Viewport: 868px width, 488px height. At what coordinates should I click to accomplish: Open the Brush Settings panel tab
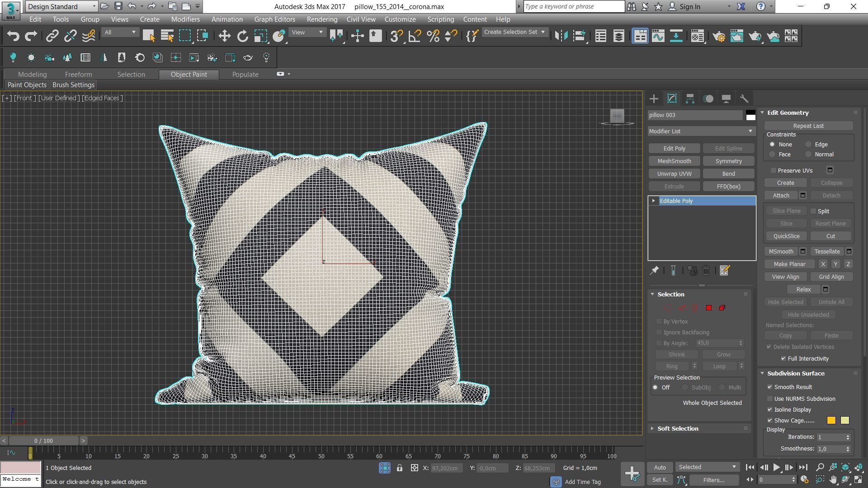(x=73, y=85)
